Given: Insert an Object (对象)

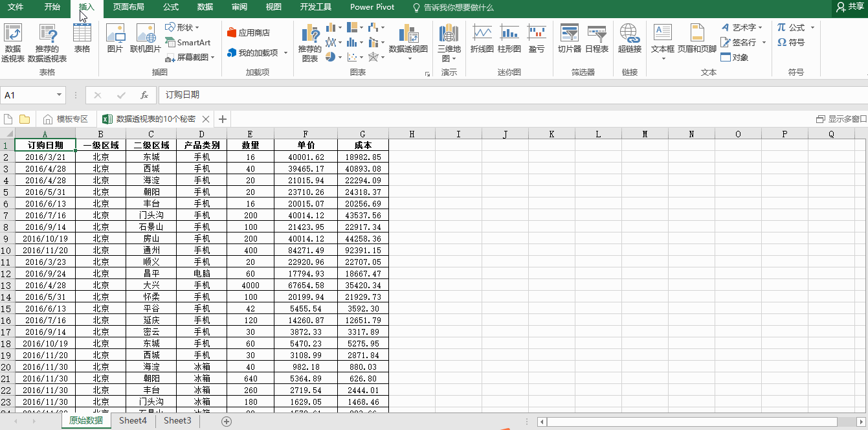Looking at the screenshot, I should tap(735, 57).
